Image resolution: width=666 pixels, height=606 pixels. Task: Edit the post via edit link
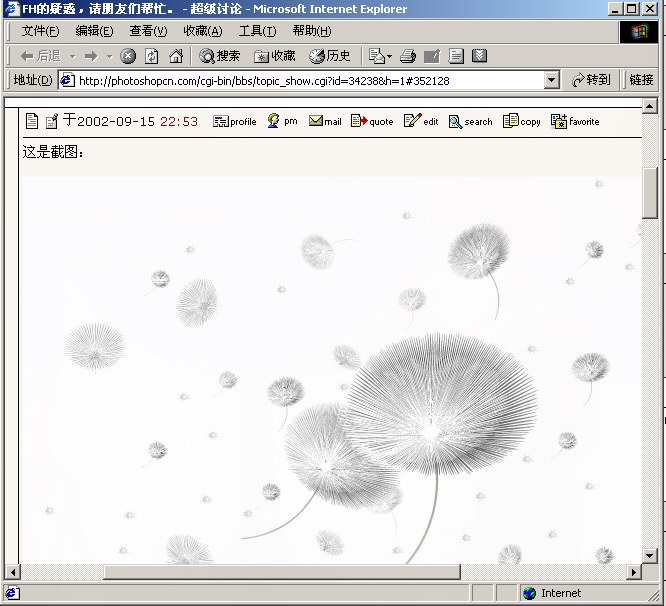tap(421, 121)
